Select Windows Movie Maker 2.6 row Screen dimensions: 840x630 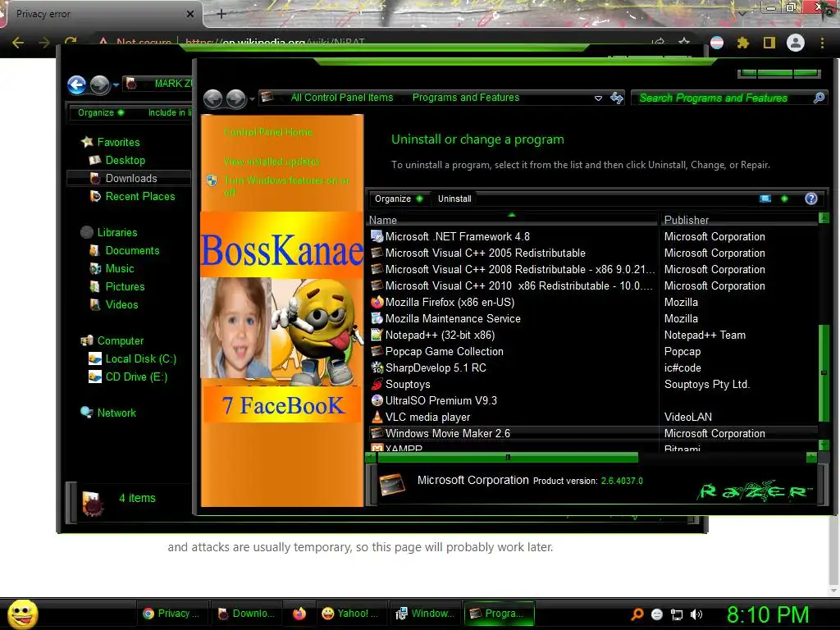click(x=593, y=433)
